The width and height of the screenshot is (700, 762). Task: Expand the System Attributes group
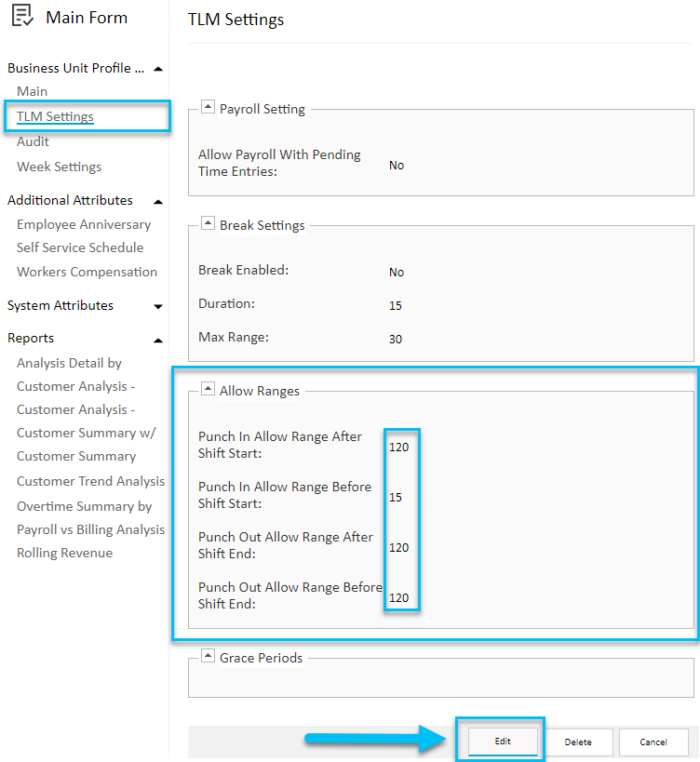click(x=158, y=305)
